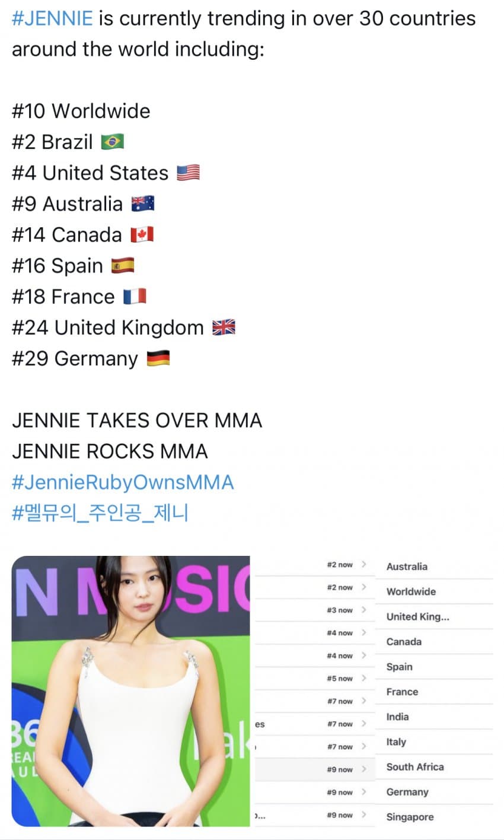
Task: Tap the Korean hashtag #멜뮤의_주인공_제니
Action: point(100,513)
